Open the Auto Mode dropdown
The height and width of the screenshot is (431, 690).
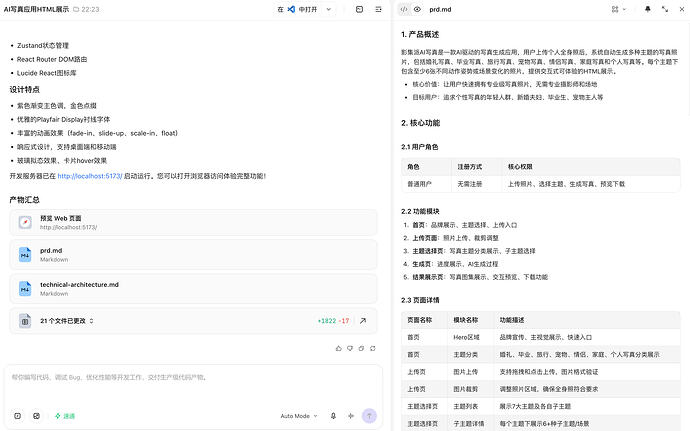[x=299, y=416]
